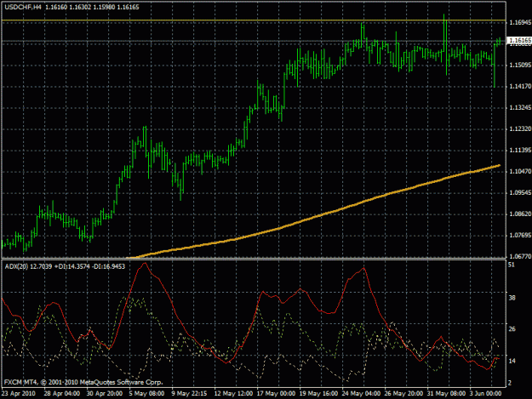Image resolution: width=532 pixels, height=399 pixels.
Task: Click the 23 Apr 2010 date label
Action: point(19,394)
